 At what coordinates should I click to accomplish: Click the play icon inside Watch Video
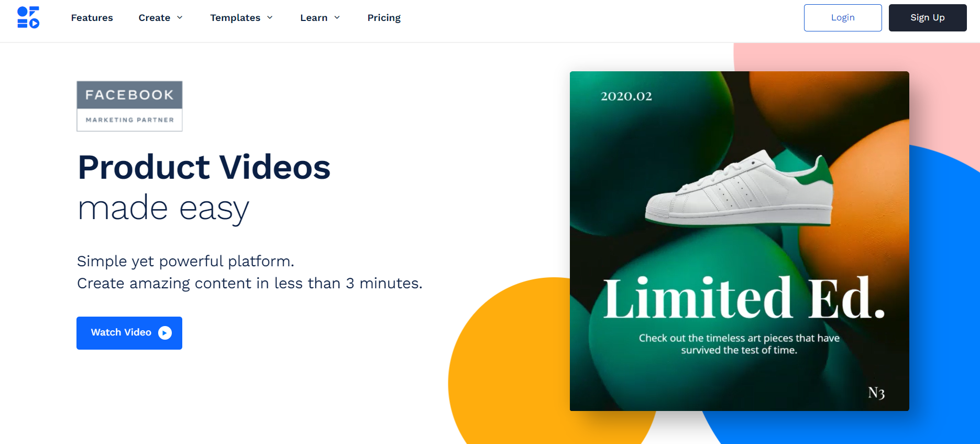point(165,333)
